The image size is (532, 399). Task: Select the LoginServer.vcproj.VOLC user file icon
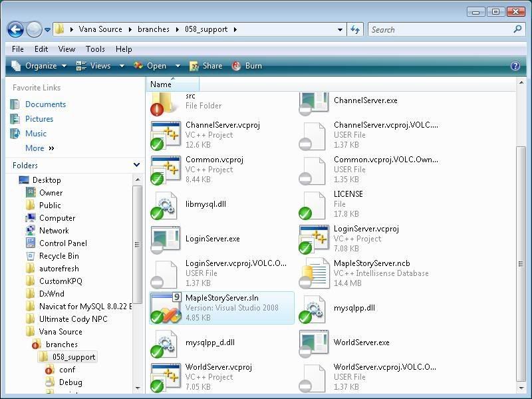[164, 274]
